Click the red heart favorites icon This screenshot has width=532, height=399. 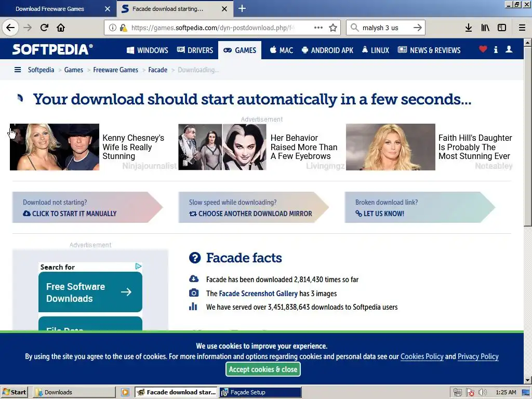tap(483, 49)
